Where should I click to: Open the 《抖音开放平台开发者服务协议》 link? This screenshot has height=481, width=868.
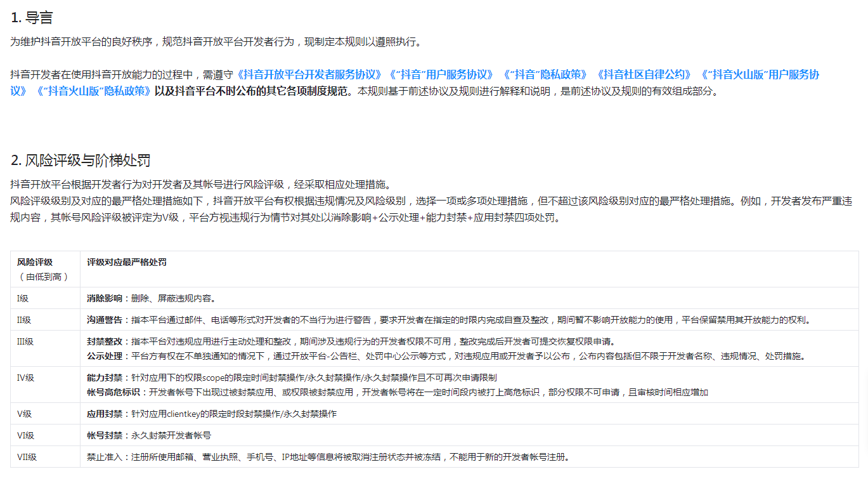309,75
